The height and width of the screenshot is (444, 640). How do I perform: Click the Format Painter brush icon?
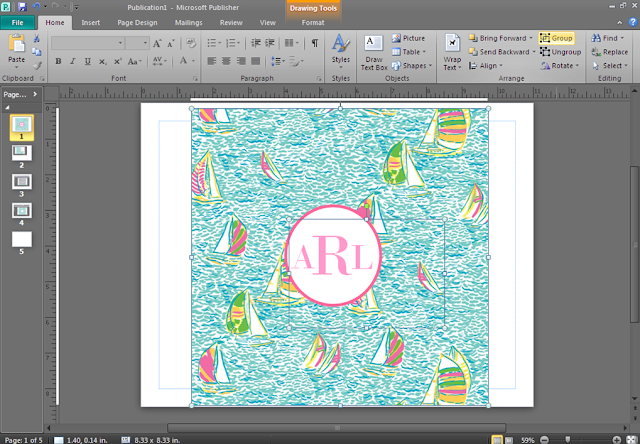[x=37, y=65]
